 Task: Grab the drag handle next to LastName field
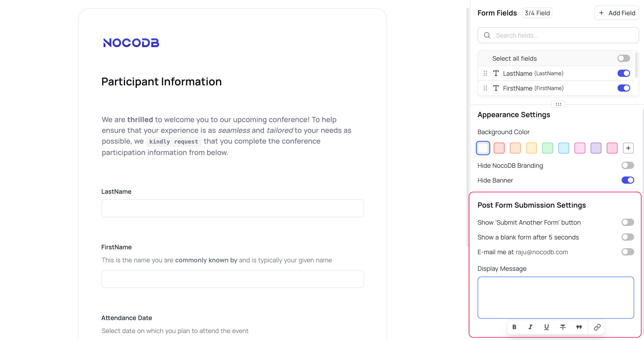[x=485, y=73]
